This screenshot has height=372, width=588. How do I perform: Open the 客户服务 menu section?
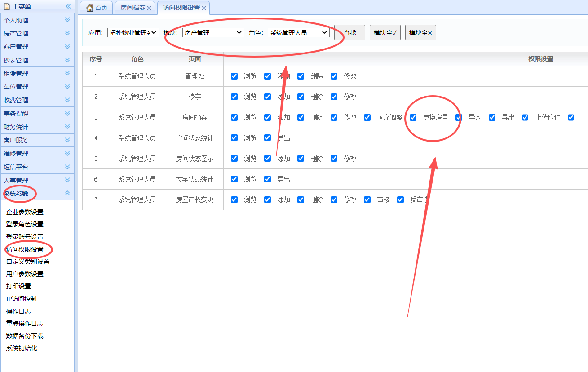37,140
